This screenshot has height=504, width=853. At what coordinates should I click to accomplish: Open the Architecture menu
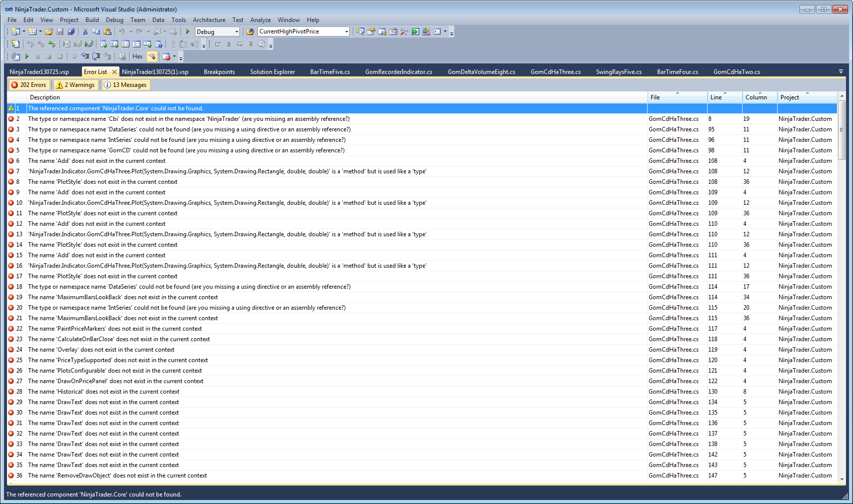tap(209, 20)
